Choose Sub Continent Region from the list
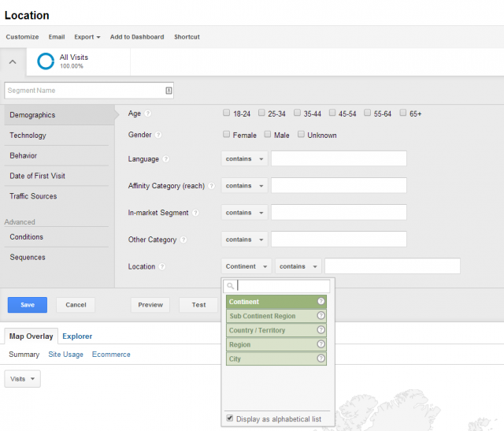The image size is (504, 431). pos(276,316)
